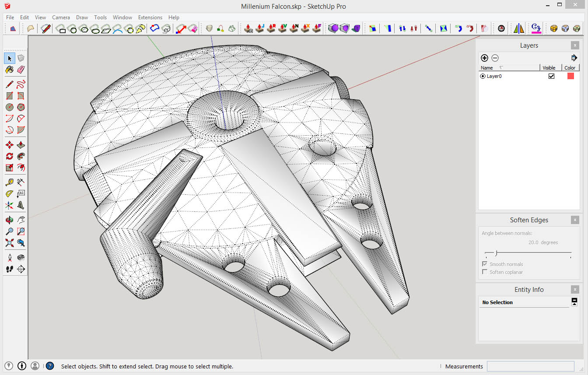Choose the Follow Me tool
This screenshot has height=375, width=588.
(x=21, y=156)
